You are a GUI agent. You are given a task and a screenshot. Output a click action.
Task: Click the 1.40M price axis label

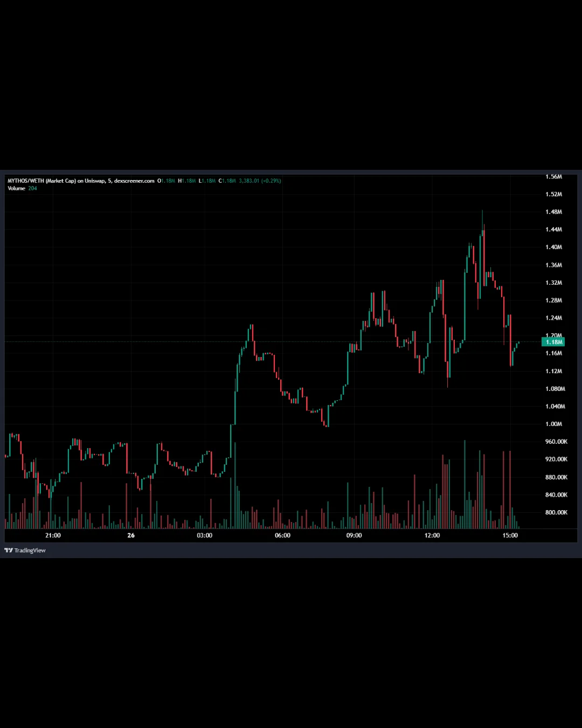pyautogui.click(x=553, y=247)
